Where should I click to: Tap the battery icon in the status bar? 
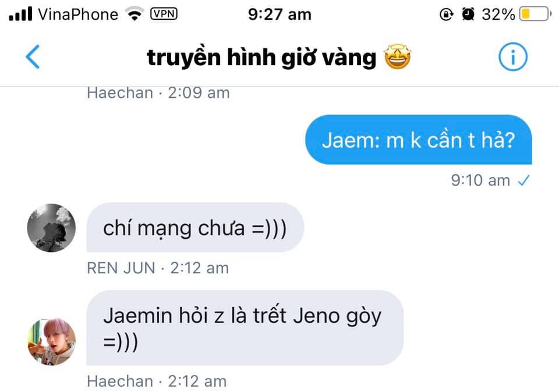(x=535, y=14)
